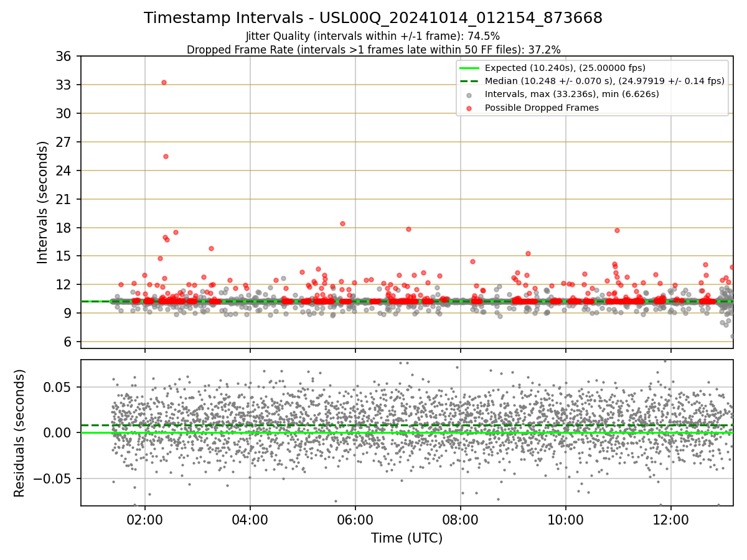This screenshot has width=747, height=560.
Task: Click the plot title "Timestamp Intervals - USL00Q_20241014_012154_873668"
Action: pyautogui.click(x=373, y=18)
